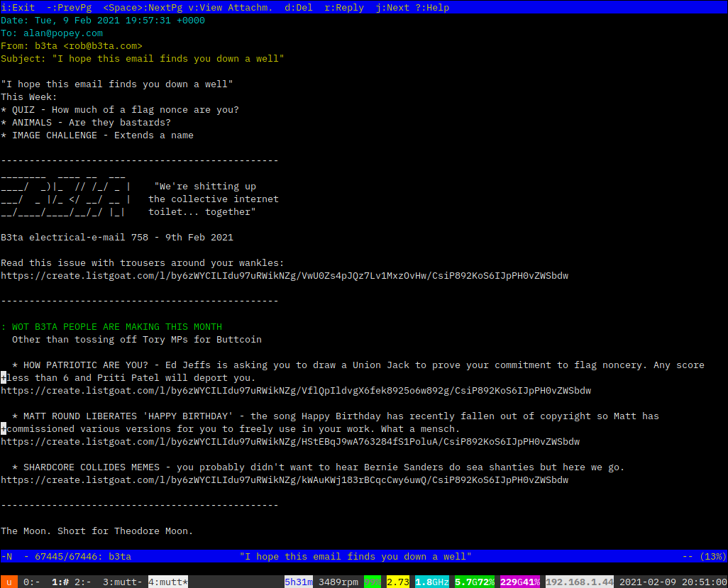
Task: Select the active 4:mutt* window tab
Action: click(168, 582)
